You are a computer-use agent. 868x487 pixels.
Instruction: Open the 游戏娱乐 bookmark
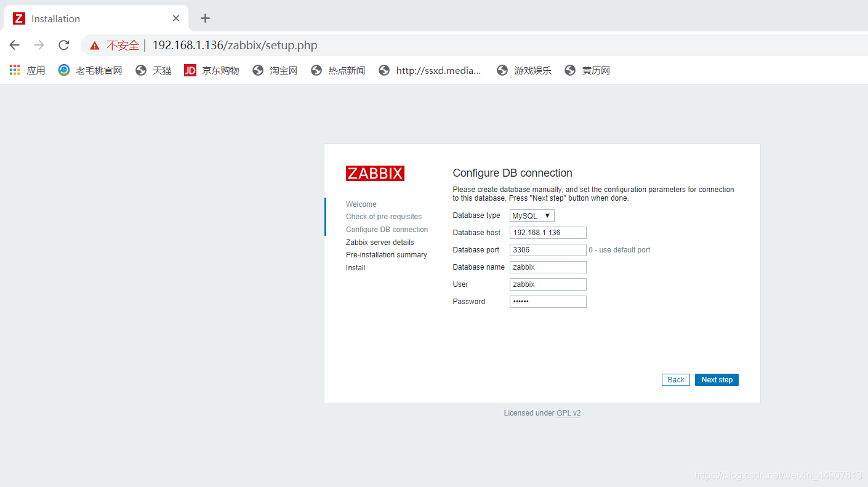point(524,71)
